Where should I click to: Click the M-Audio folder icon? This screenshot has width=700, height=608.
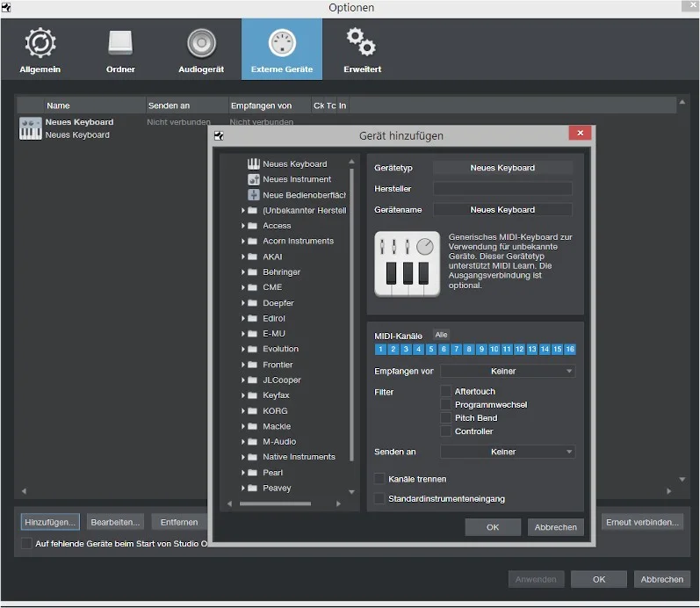coord(252,441)
